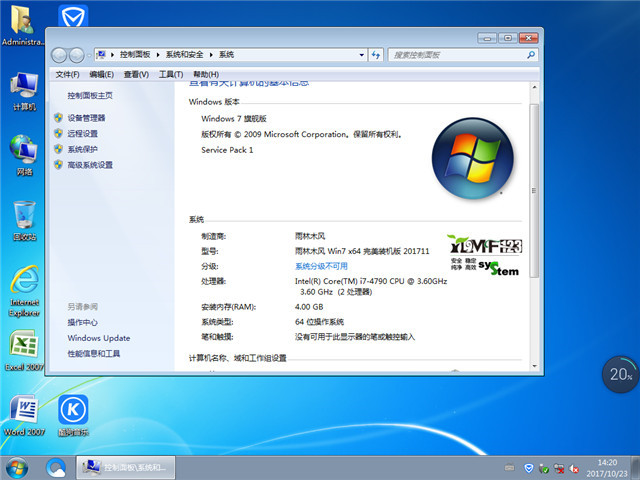Open 设备管理器 from sidebar

pos(86,118)
